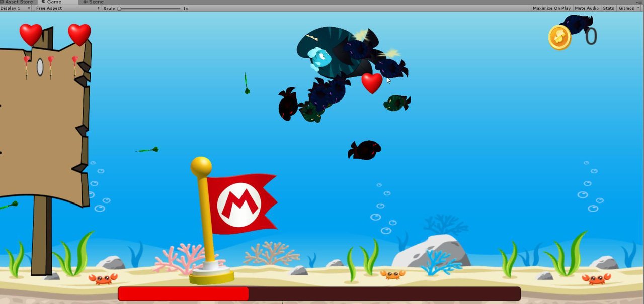The width and height of the screenshot is (644, 304).
Task: Click the gold dollar coin icon
Action: pyautogui.click(x=559, y=38)
